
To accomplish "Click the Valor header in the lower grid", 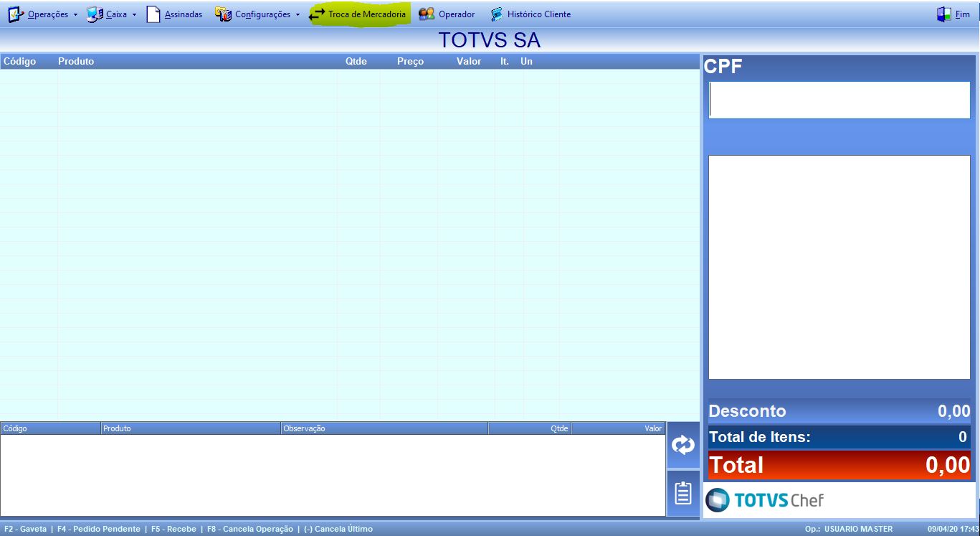I will 618,428.
